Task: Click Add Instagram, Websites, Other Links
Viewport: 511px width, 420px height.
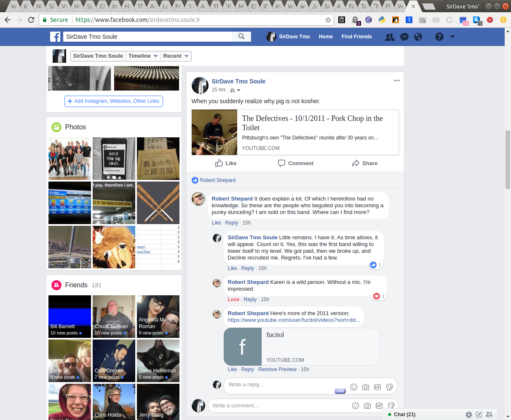Action: pos(113,101)
